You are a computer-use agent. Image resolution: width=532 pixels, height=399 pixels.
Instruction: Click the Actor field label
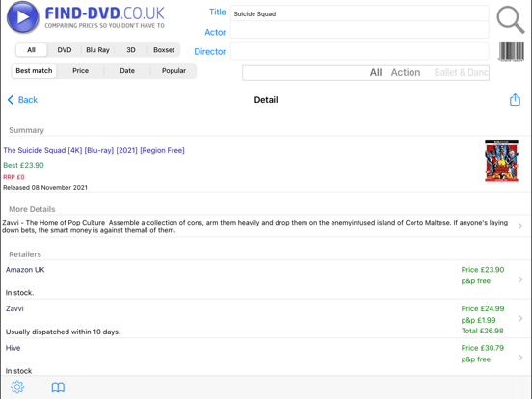pos(215,32)
